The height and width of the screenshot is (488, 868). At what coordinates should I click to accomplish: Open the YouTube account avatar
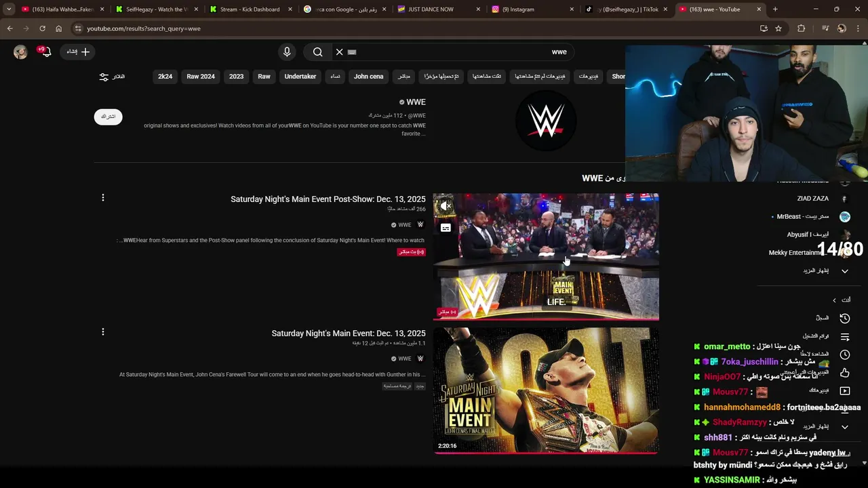[x=20, y=52]
